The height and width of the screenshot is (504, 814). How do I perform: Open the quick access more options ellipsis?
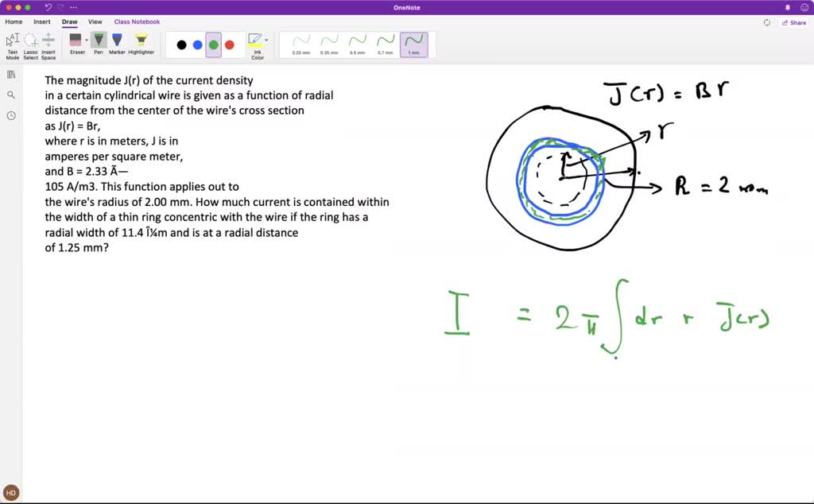(x=73, y=7)
